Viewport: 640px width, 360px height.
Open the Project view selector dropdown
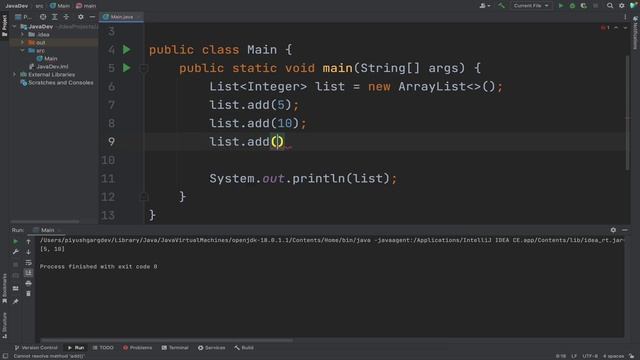[x=23, y=17]
